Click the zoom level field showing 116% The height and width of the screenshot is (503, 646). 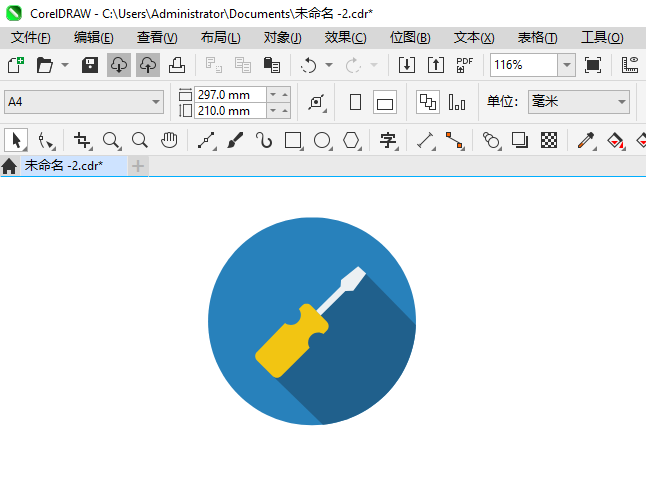coord(524,65)
